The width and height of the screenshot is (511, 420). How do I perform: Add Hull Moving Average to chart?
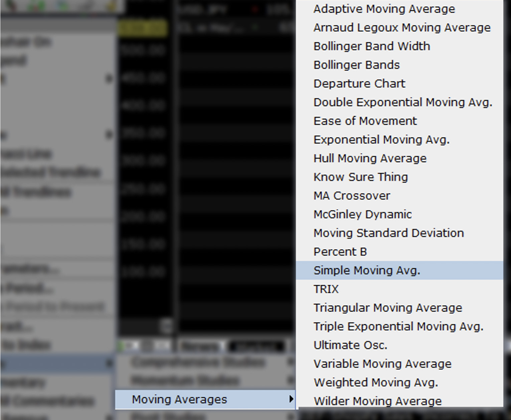[370, 158]
